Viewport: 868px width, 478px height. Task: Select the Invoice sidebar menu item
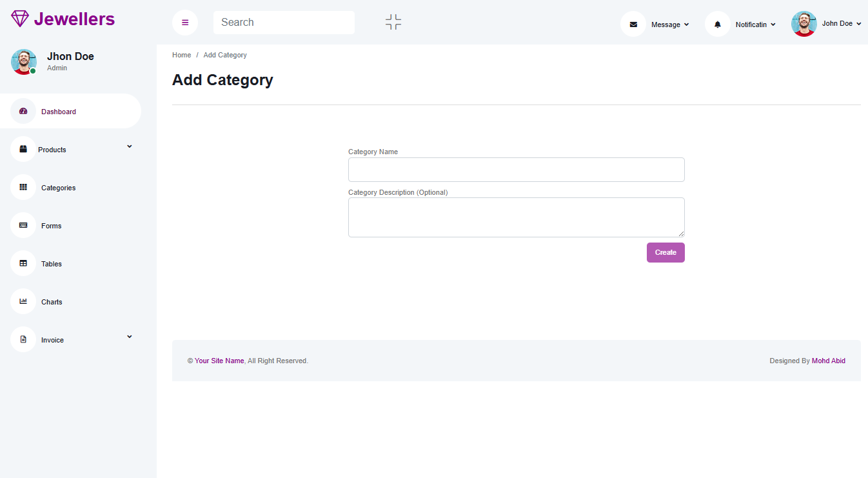(52, 340)
